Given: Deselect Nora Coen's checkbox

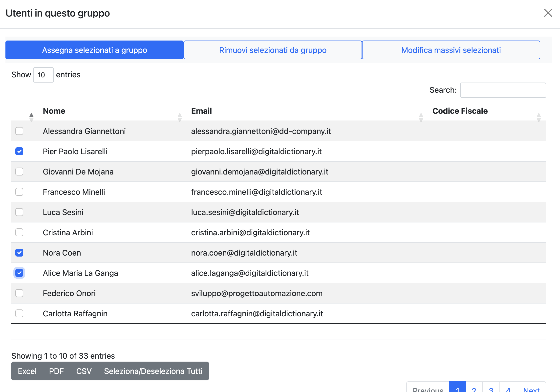Looking at the screenshot, I should point(19,253).
